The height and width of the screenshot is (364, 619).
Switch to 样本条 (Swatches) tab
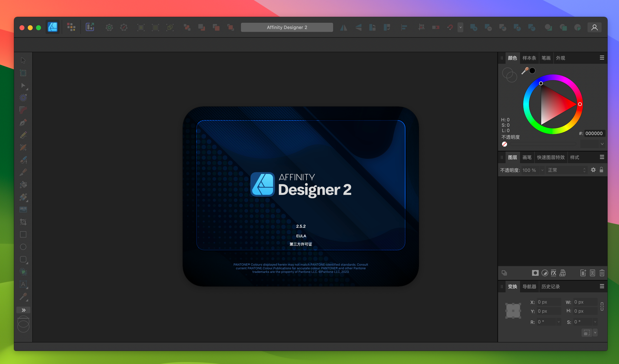point(529,58)
